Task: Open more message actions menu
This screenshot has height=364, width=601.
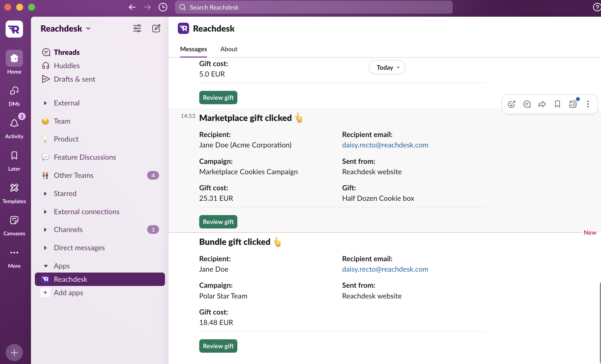Action: pyautogui.click(x=588, y=104)
